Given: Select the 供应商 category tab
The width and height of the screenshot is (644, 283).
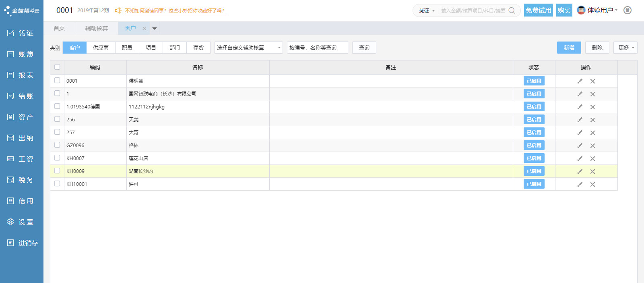Looking at the screenshot, I should [x=101, y=48].
